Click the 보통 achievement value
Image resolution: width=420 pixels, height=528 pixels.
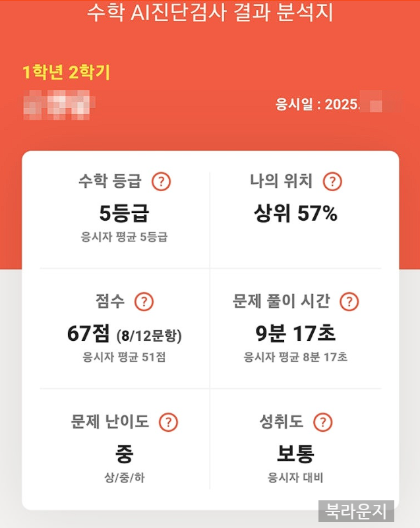click(x=295, y=454)
